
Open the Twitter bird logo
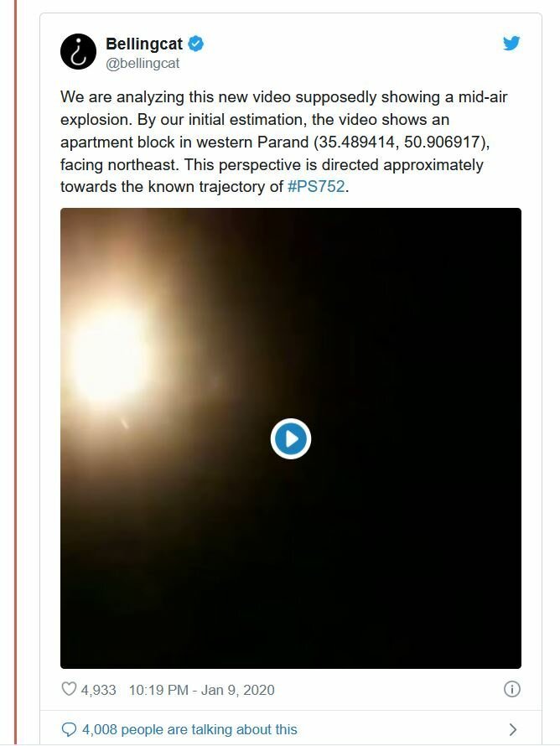tap(511, 44)
